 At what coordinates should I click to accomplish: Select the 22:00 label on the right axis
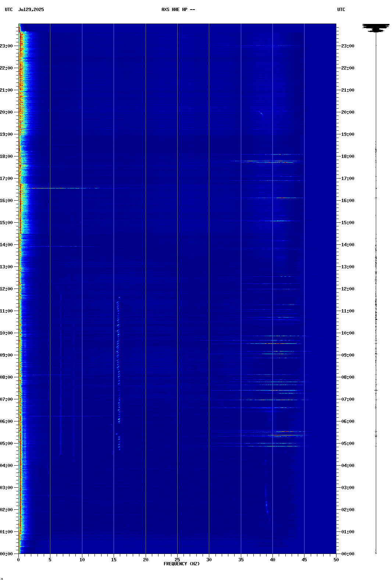coord(348,68)
